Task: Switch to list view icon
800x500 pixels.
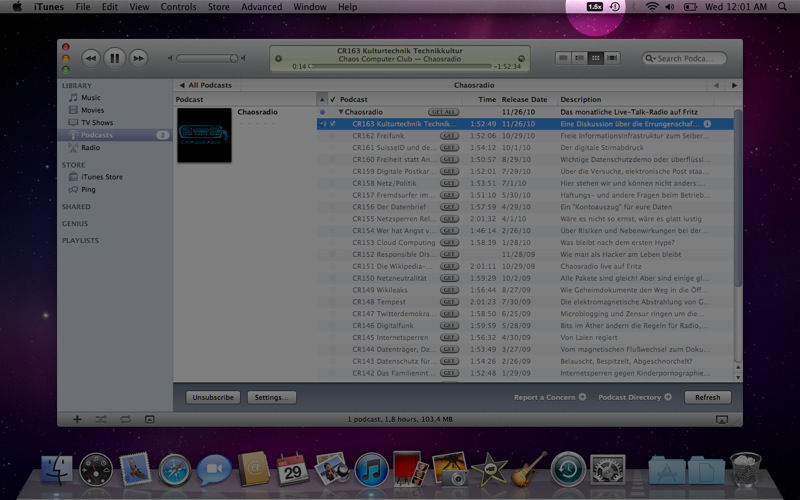Action: [563, 58]
